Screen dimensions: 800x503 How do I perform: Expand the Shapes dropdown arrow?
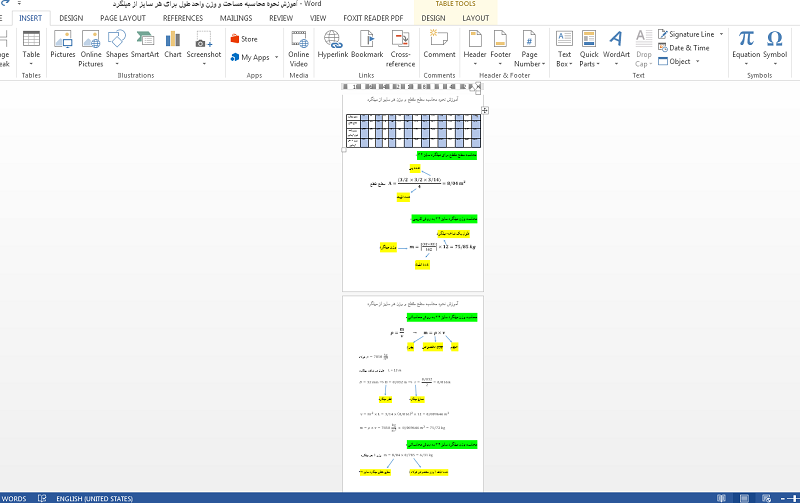117,64
